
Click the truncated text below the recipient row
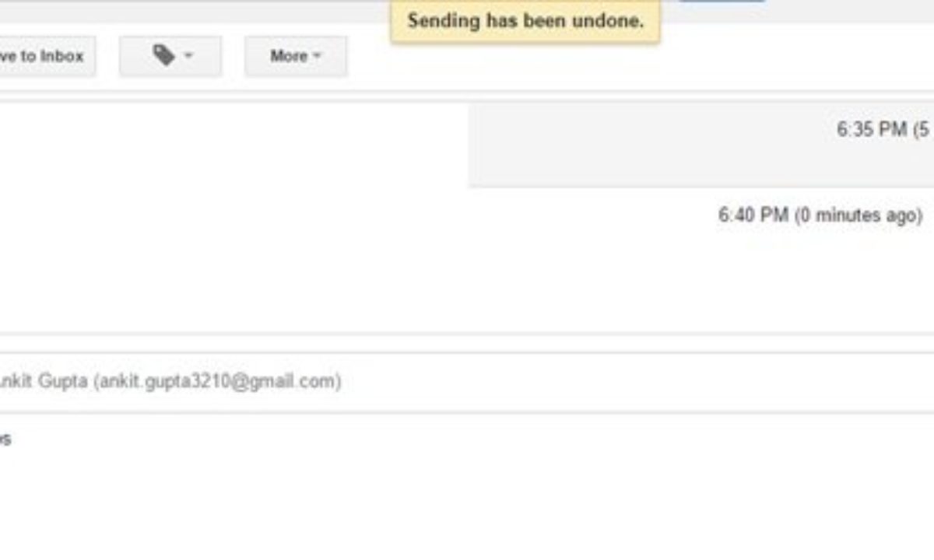pyautogui.click(x=5, y=439)
